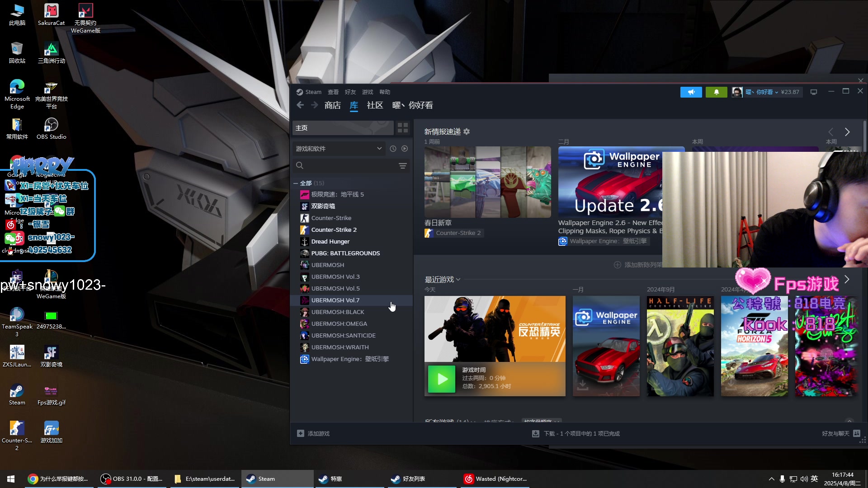Click the 添加游戏 button

(313, 433)
